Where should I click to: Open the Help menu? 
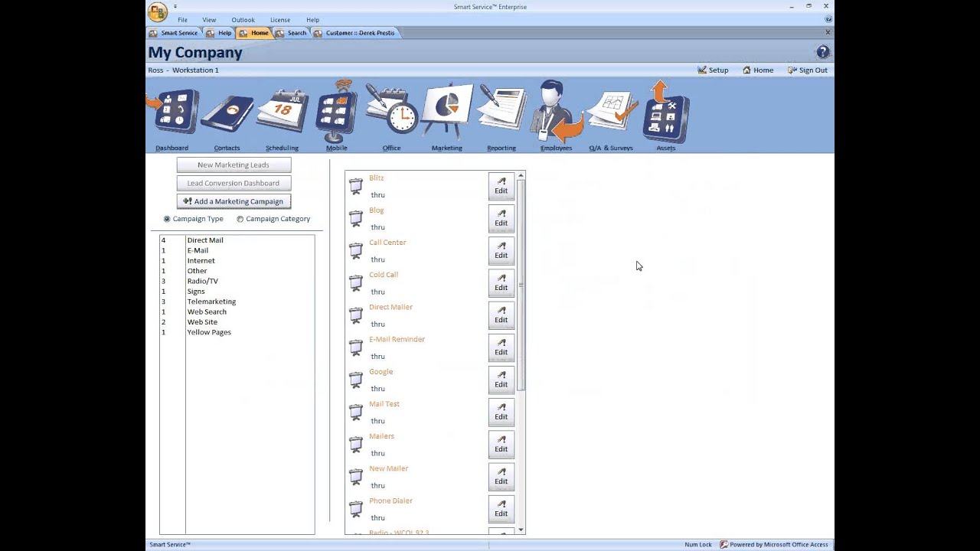313,20
